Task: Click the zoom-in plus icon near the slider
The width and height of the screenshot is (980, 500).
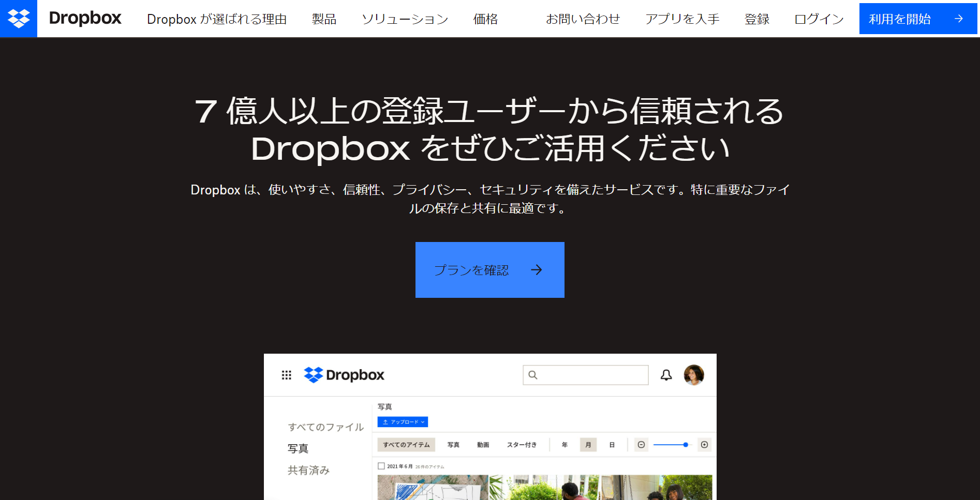Action: (x=704, y=445)
